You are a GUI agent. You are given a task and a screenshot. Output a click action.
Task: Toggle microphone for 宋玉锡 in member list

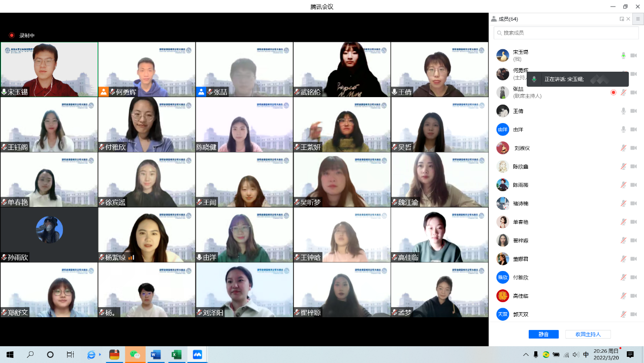(623, 55)
